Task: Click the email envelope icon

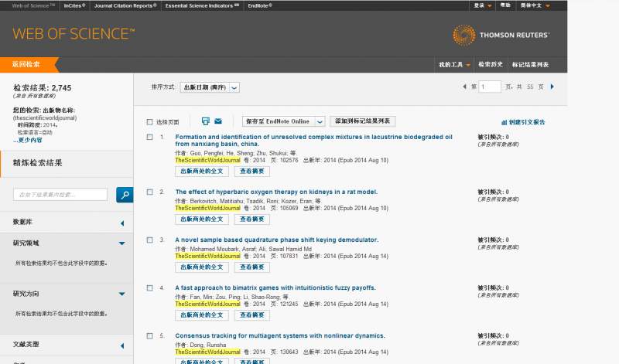Action: pos(218,121)
